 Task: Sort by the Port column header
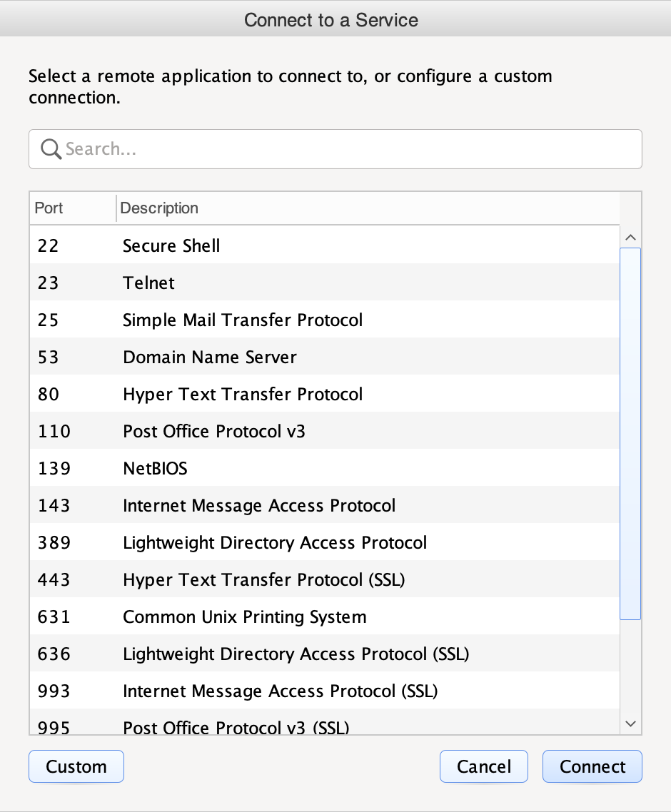point(73,208)
